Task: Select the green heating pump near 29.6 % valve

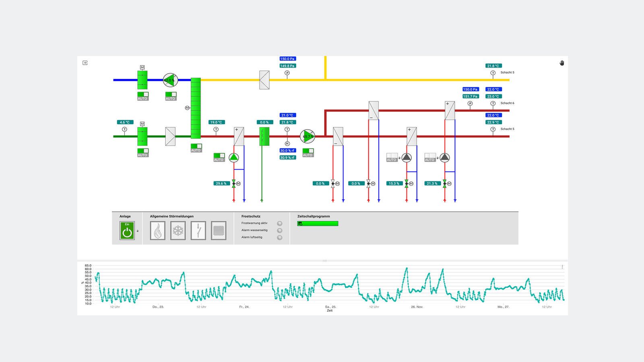Action: tap(233, 158)
